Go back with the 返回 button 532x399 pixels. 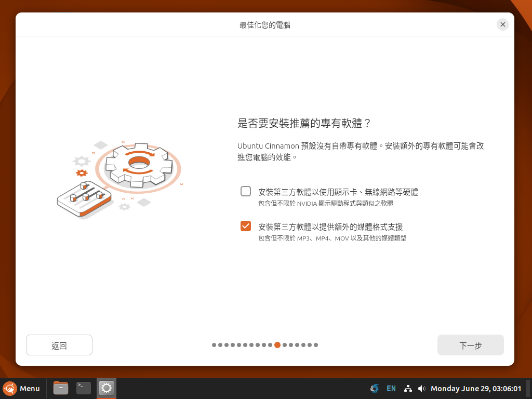(59, 345)
